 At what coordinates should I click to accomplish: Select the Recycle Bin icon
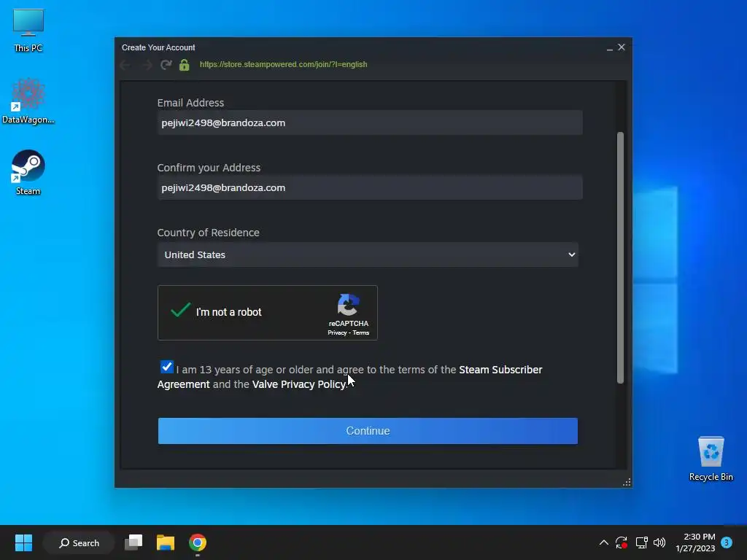pyautogui.click(x=711, y=458)
